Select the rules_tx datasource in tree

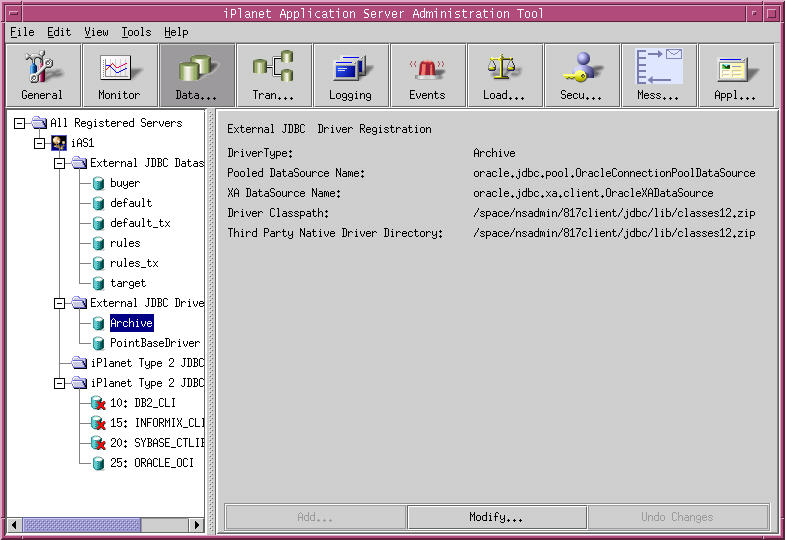(134, 263)
